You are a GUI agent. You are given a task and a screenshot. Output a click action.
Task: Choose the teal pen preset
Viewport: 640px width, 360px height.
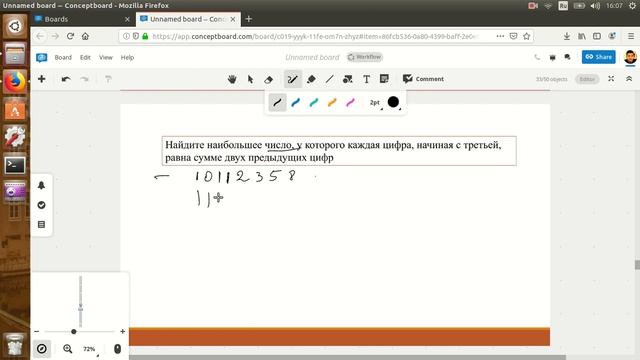(313, 102)
